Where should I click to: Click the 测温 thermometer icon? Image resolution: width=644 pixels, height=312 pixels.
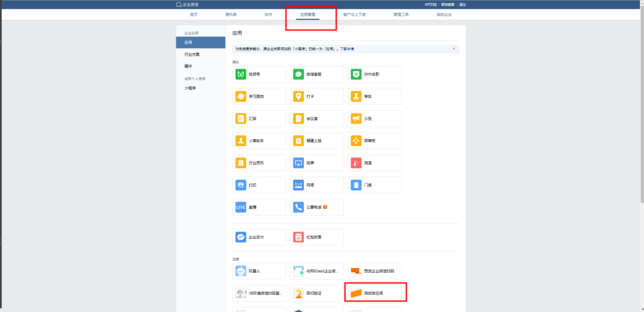pyautogui.click(x=356, y=163)
